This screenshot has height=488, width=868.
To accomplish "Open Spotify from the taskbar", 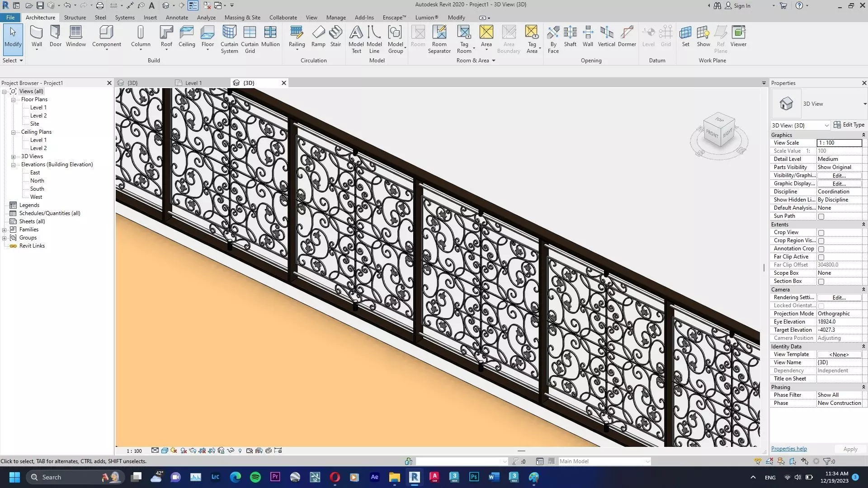I will tap(255, 477).
